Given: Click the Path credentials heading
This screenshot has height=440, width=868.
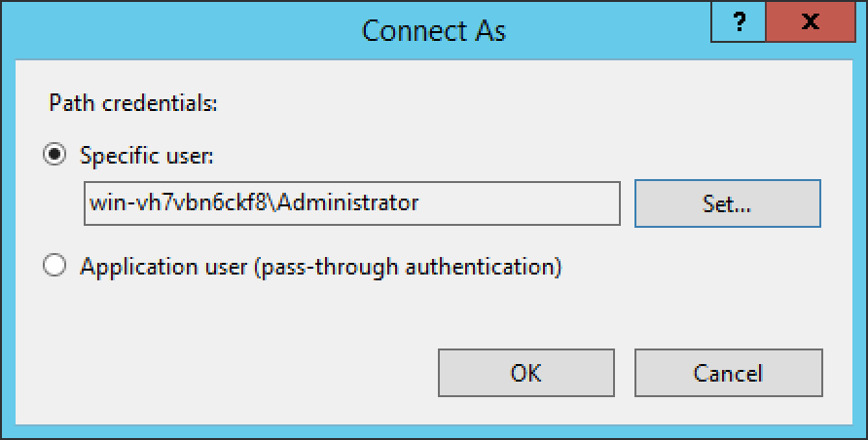Looking at the screenshot, I should click(133, 103).
